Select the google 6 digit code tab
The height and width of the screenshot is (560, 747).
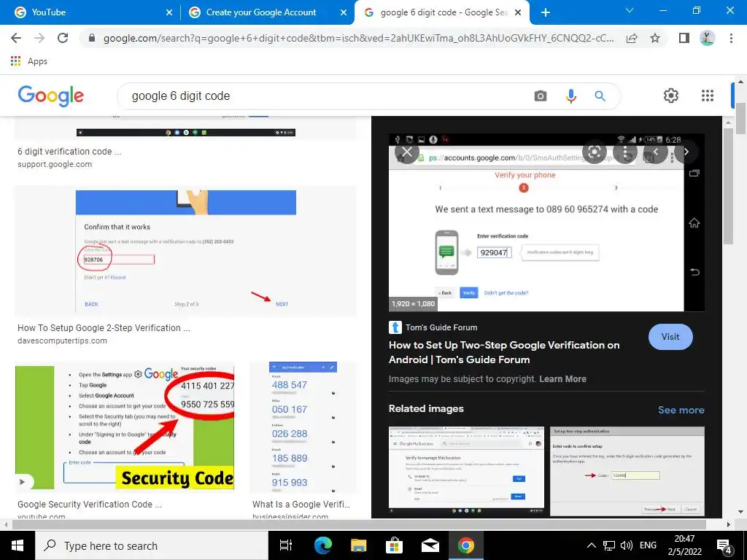coord(442,12)
